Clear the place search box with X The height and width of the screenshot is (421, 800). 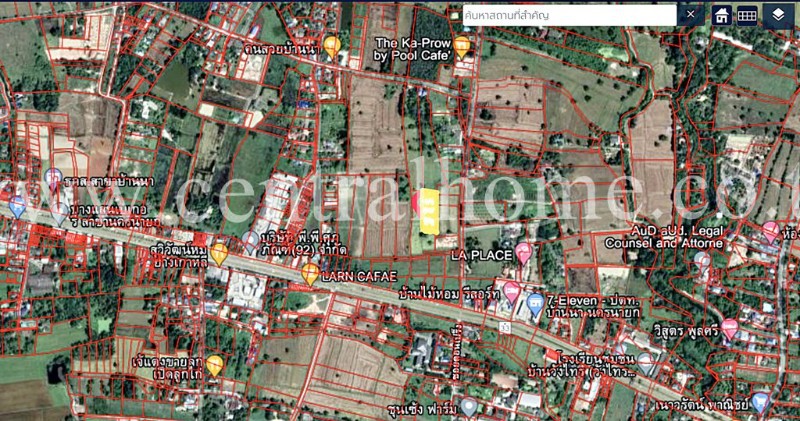pos(690,15)
